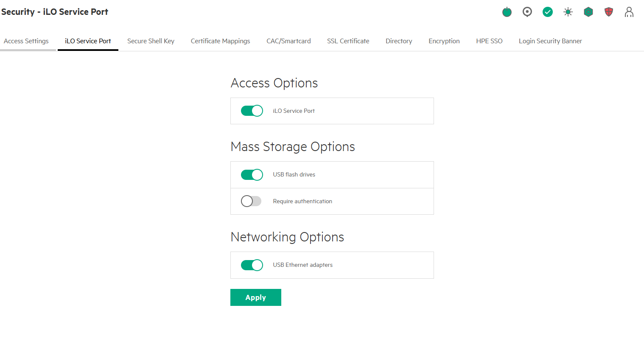
Task: Open the Directory tab
Action: (399, 41)
